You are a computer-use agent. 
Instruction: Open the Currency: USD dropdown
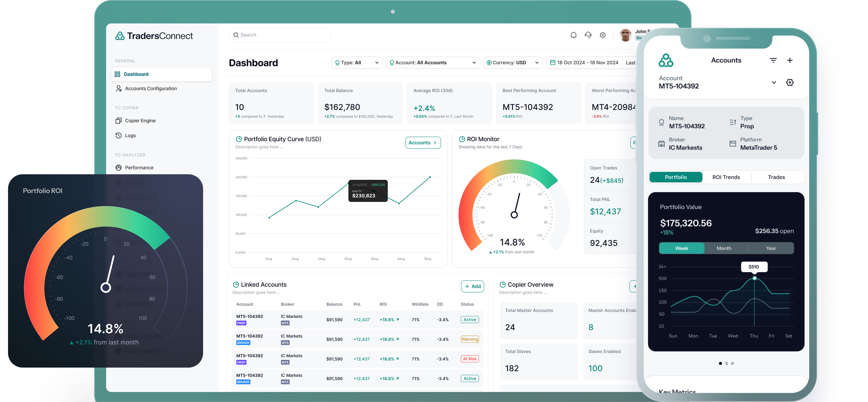pos(512,62)
